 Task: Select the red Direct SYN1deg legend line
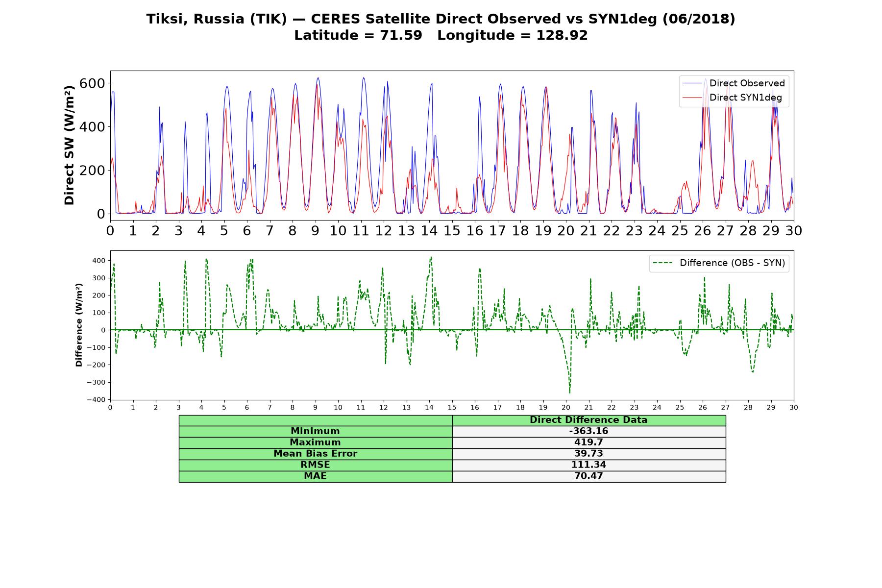coord(692,98)
